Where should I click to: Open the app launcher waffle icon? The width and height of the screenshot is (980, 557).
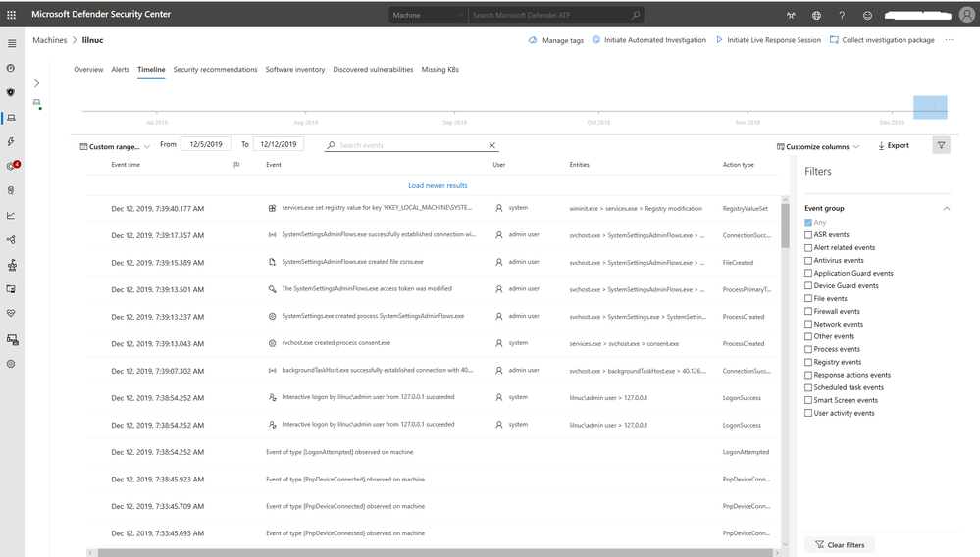coord(11,15)
